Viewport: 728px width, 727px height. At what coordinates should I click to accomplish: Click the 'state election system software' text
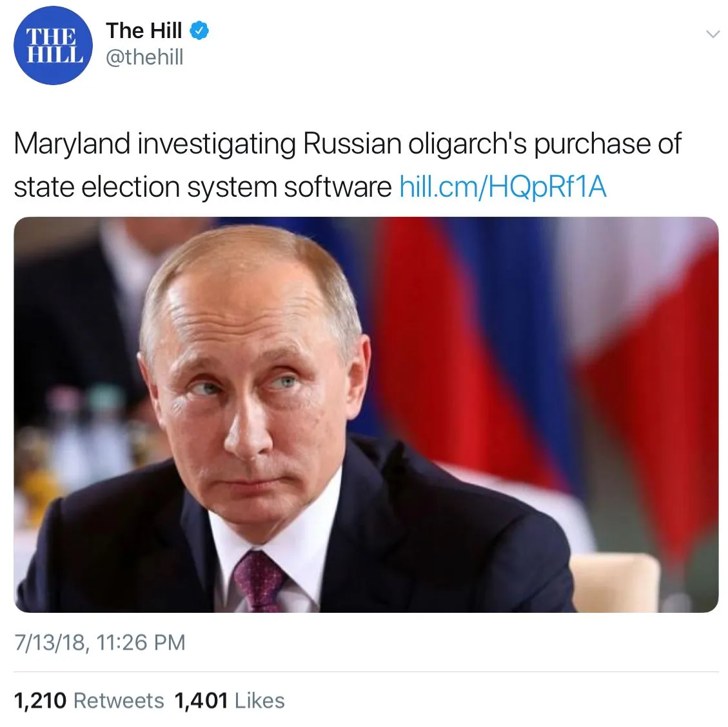[x=203, y=186]
